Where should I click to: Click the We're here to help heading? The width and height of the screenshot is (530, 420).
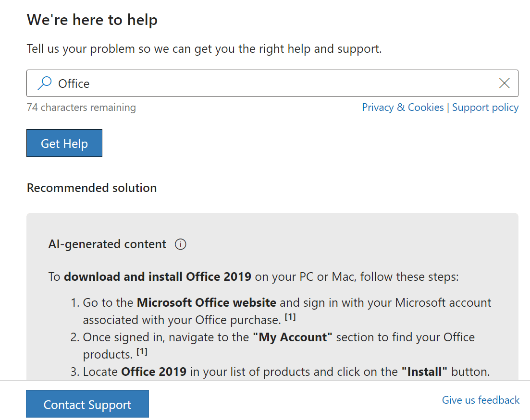tap(92, 20)
